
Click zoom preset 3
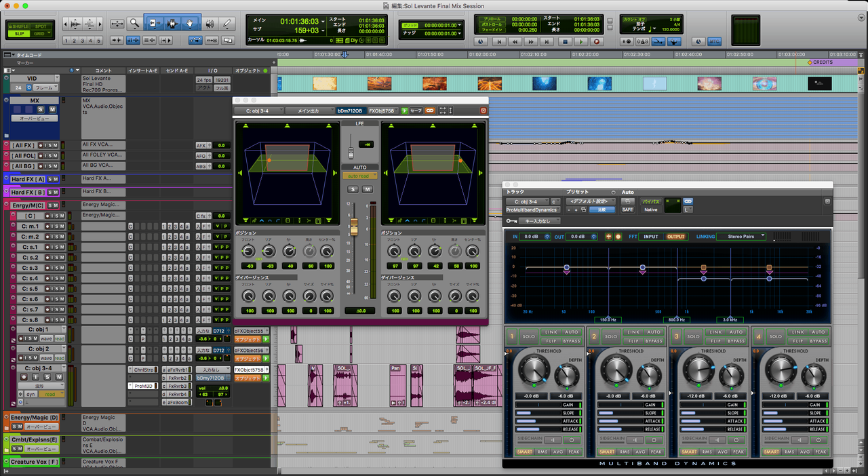tap(83, 41)
